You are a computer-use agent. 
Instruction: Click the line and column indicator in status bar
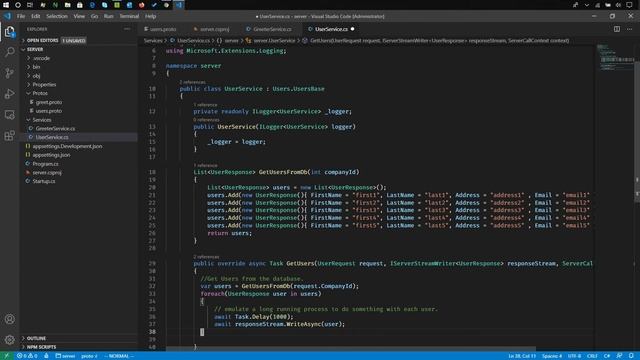pos(522,356)
